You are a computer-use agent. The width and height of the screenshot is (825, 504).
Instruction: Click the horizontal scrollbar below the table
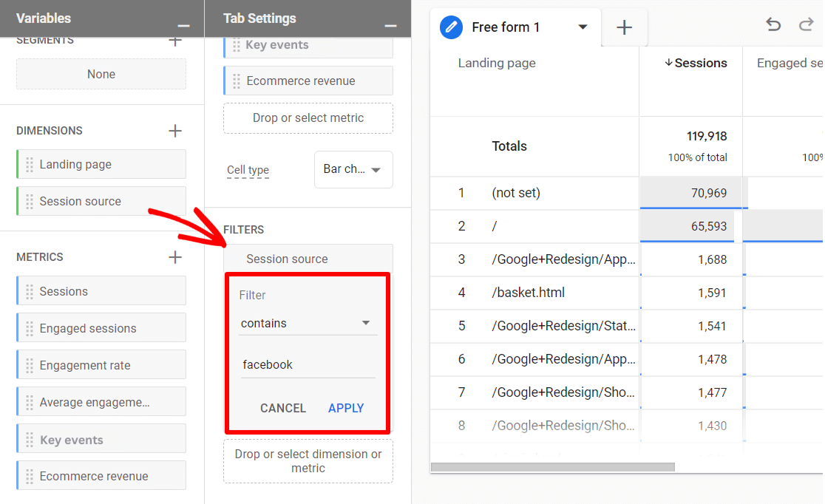(x=551, y=466)
